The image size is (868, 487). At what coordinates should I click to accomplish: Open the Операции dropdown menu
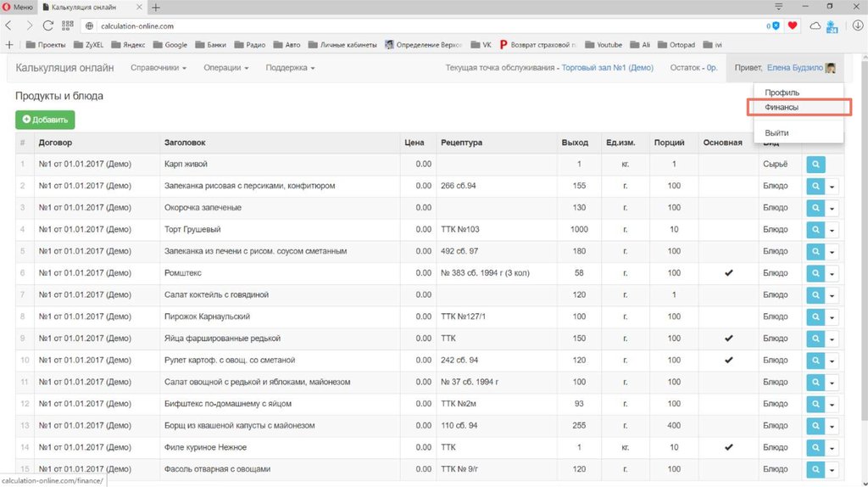coord(225,68)
